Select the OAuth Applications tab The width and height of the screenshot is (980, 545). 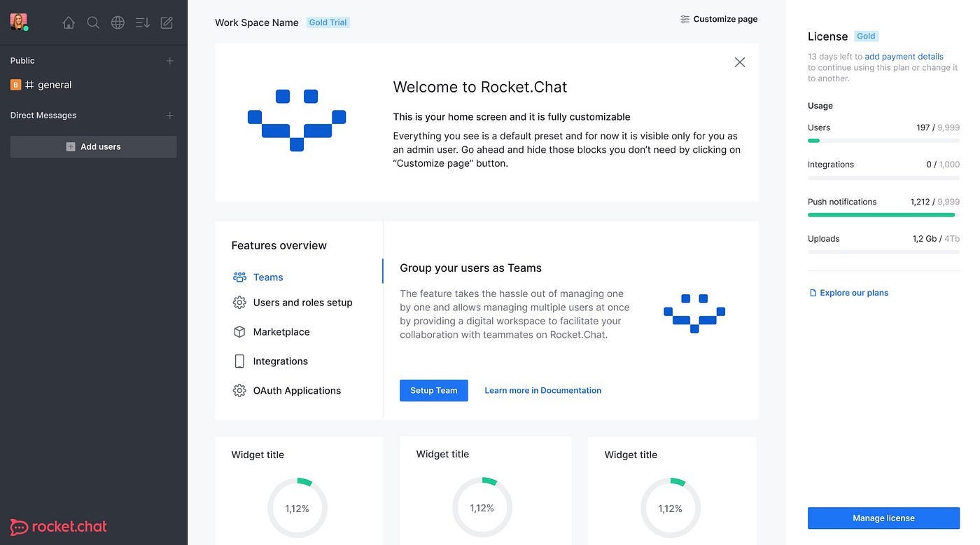coord(299,391)
